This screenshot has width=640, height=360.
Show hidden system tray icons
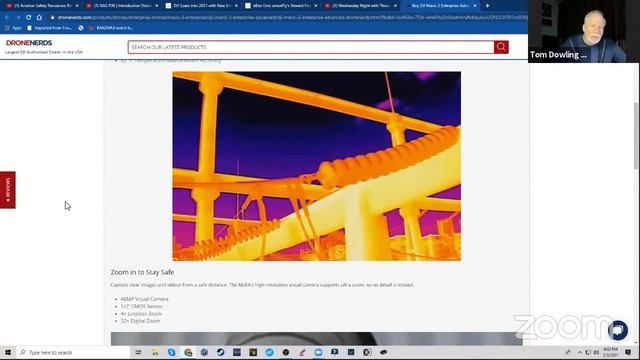click(x=580, y=352)
